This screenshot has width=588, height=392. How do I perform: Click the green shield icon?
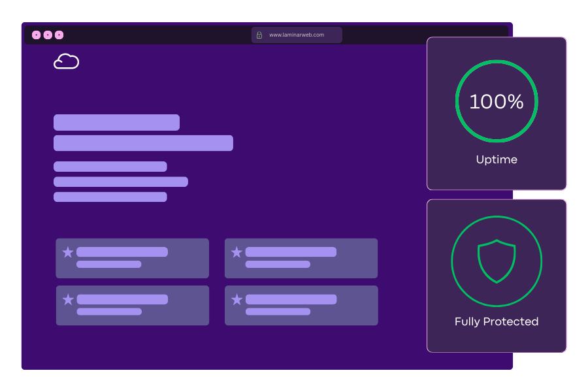(497, 261)
